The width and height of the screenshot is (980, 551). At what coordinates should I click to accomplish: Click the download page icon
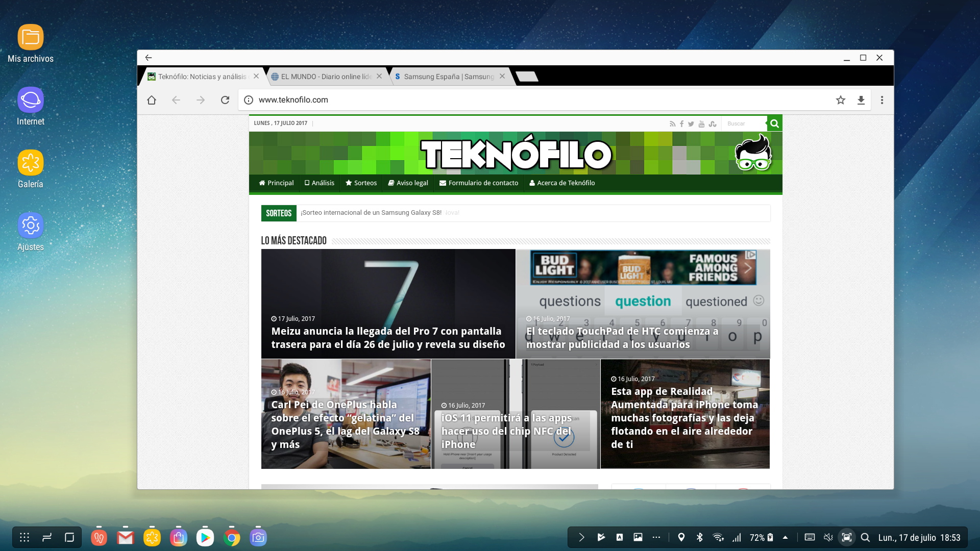(x=861, y=100)
